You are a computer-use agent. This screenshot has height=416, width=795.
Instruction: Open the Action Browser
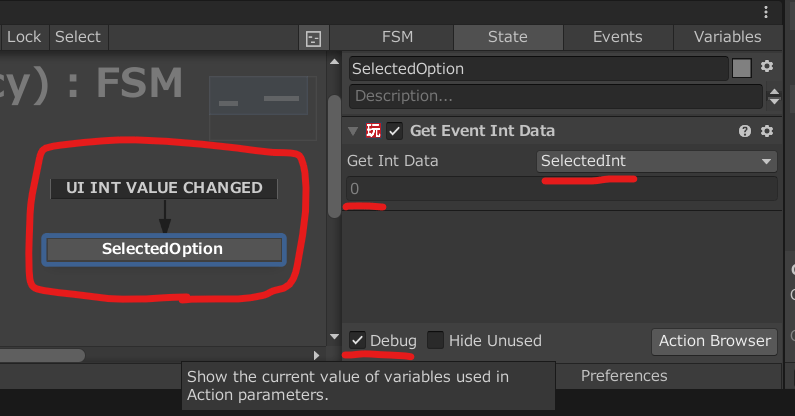(x=714, y=341)
